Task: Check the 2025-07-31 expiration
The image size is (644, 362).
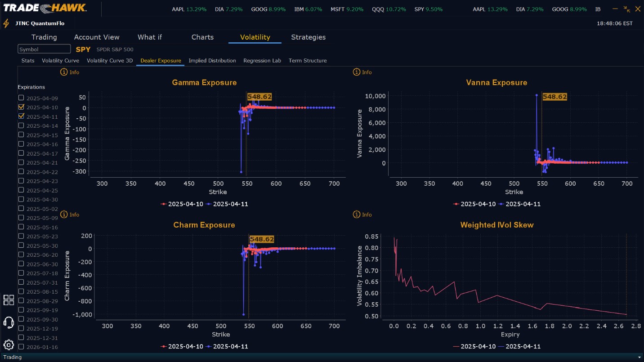Action: tap(21, 282)
